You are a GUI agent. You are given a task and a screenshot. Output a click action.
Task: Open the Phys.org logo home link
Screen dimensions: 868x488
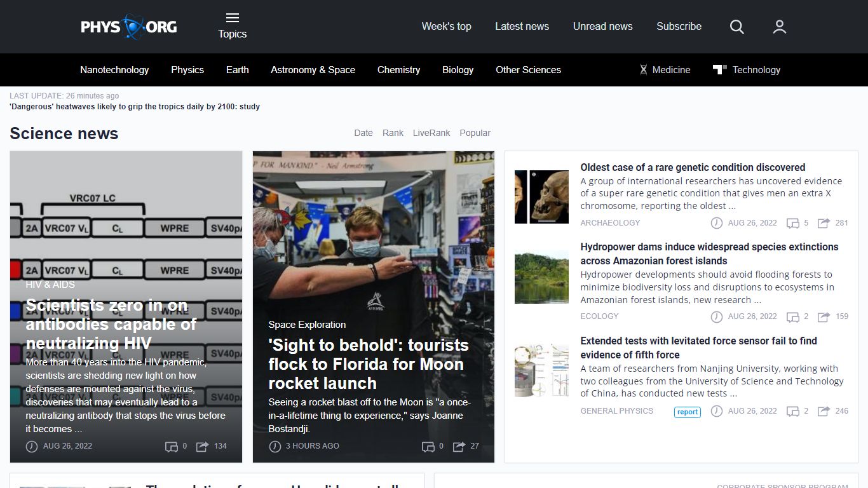(129, 27)
